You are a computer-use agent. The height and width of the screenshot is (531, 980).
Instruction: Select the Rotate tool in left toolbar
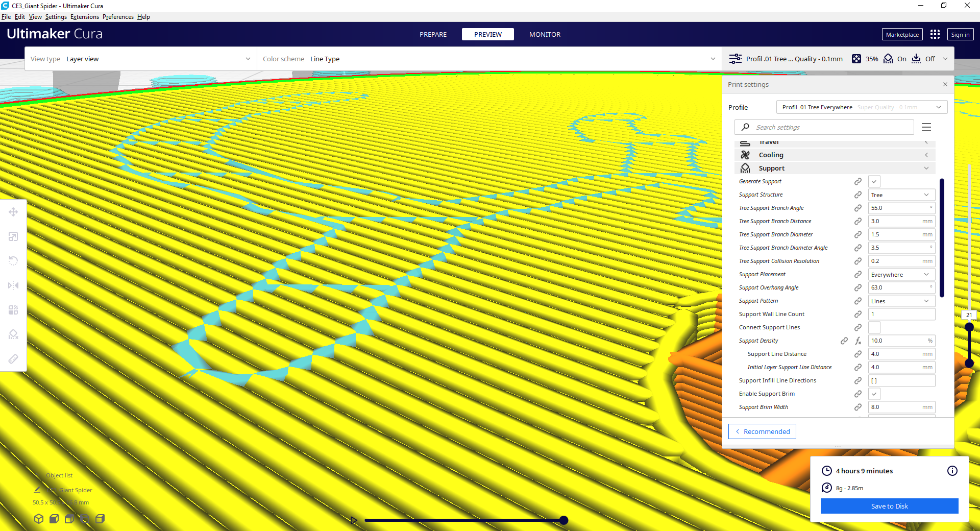click(13, 261)
